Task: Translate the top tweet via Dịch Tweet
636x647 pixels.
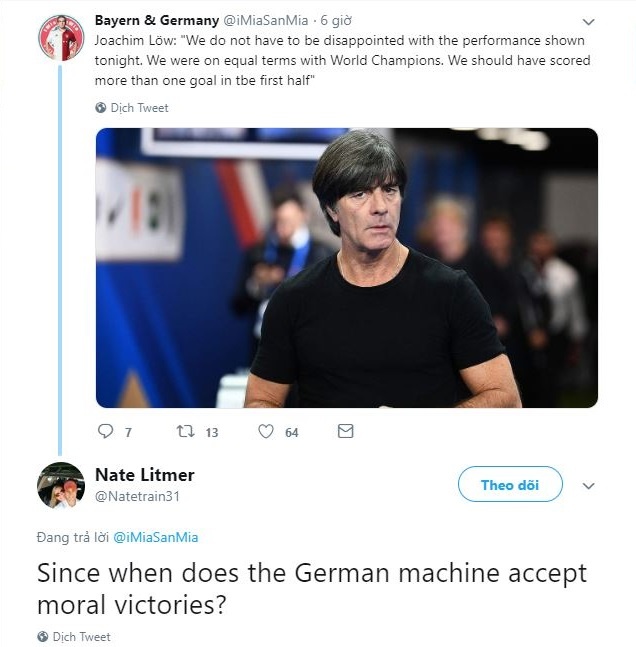Action: coord(139,107)
